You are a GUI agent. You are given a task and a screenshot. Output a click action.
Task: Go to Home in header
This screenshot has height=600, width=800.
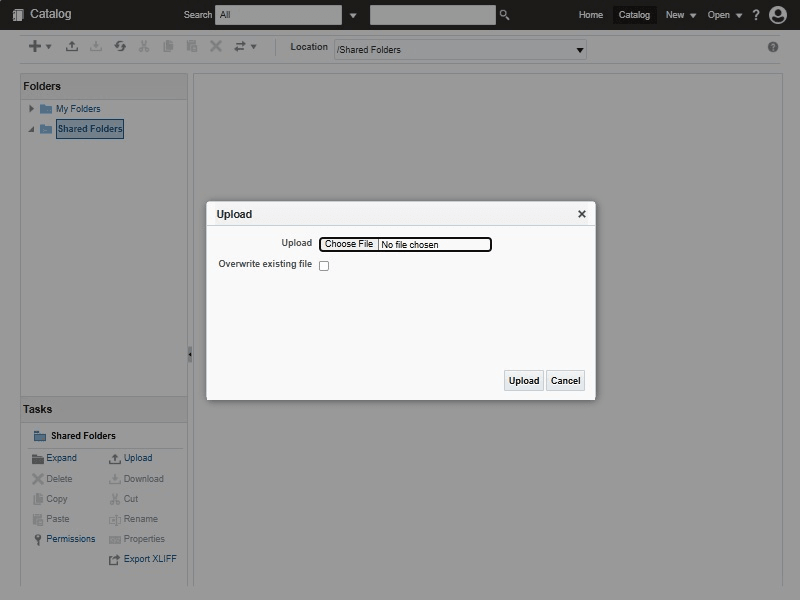pos(590,15)
